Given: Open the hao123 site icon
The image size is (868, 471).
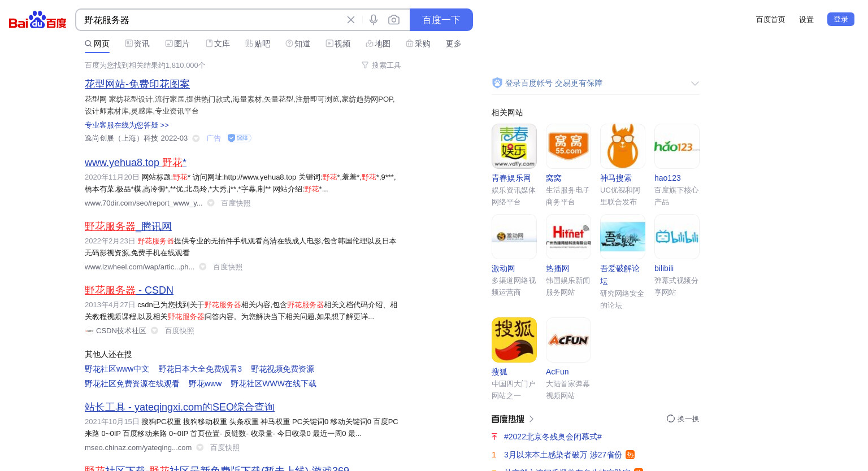Looking at the screenshot, I should click(677, 146).
